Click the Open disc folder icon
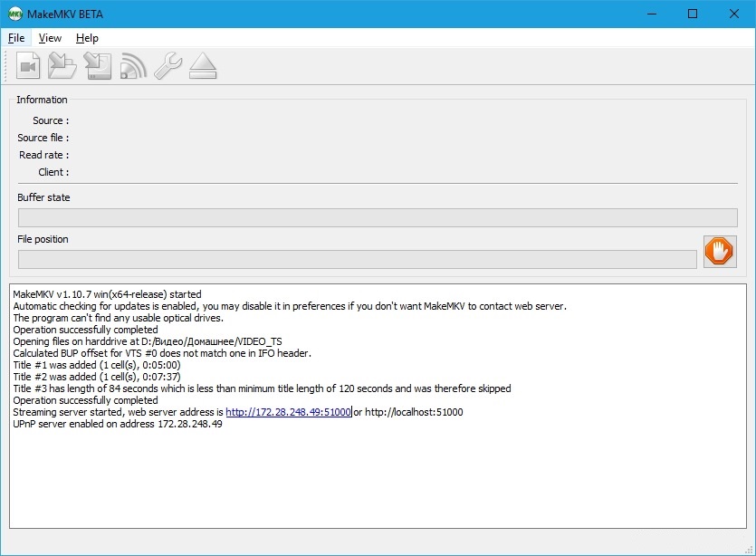Viewport: 756px width, 556px height. [x=62, y=65]
